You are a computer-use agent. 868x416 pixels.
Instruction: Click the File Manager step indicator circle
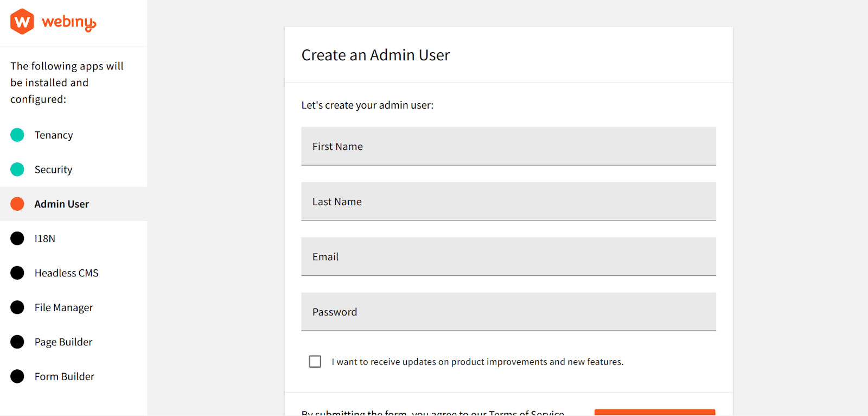(17, 307)
